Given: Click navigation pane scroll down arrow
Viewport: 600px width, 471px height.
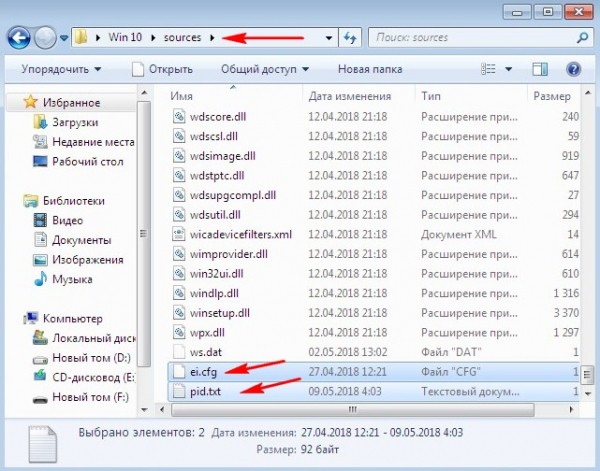Looking at the screenshot, I should (144, 410).
